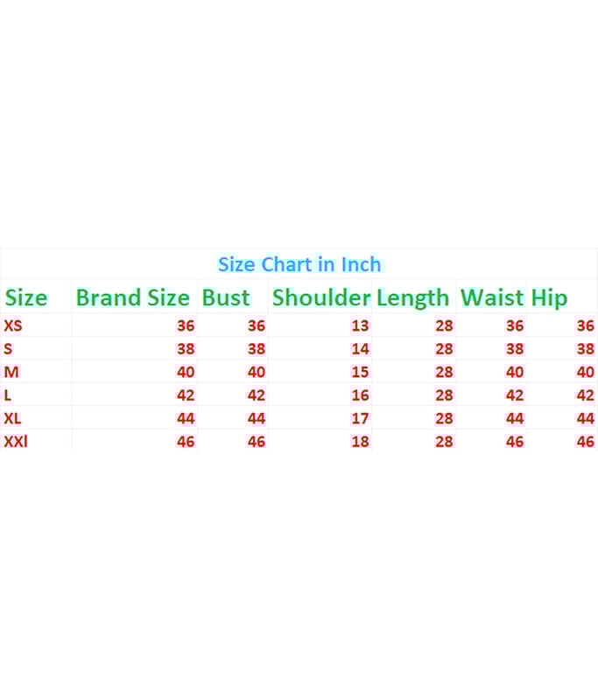The width and height of the screenshot is (598, 700).
Task: Select the Hip value for S
Action: point(585,348)
